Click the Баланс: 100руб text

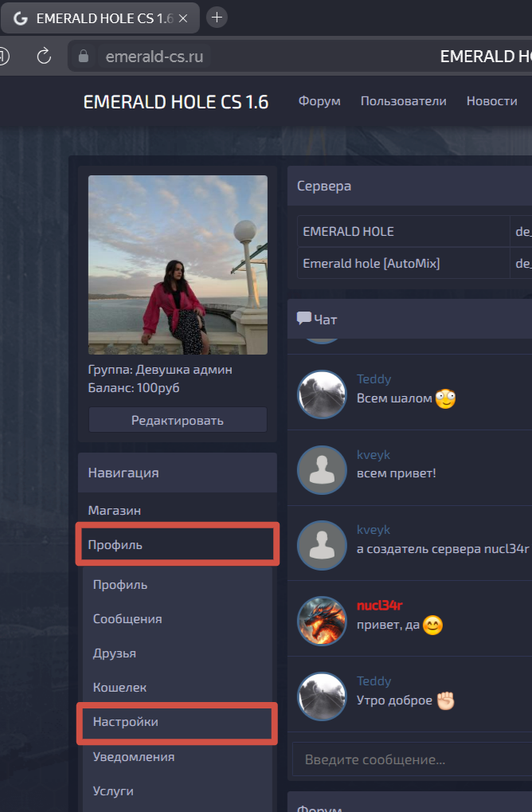tap(134, 388)
